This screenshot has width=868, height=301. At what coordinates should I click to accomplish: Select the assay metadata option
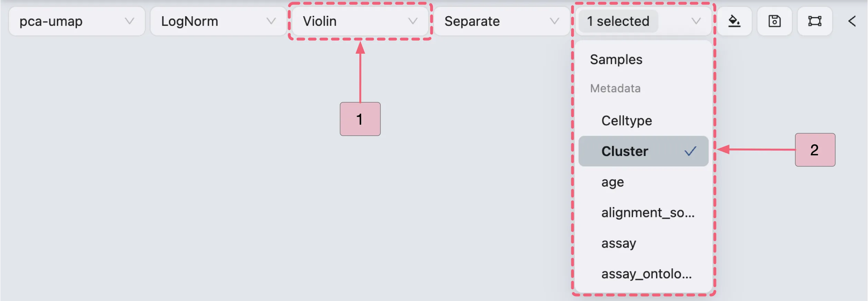tap(618, 243)
